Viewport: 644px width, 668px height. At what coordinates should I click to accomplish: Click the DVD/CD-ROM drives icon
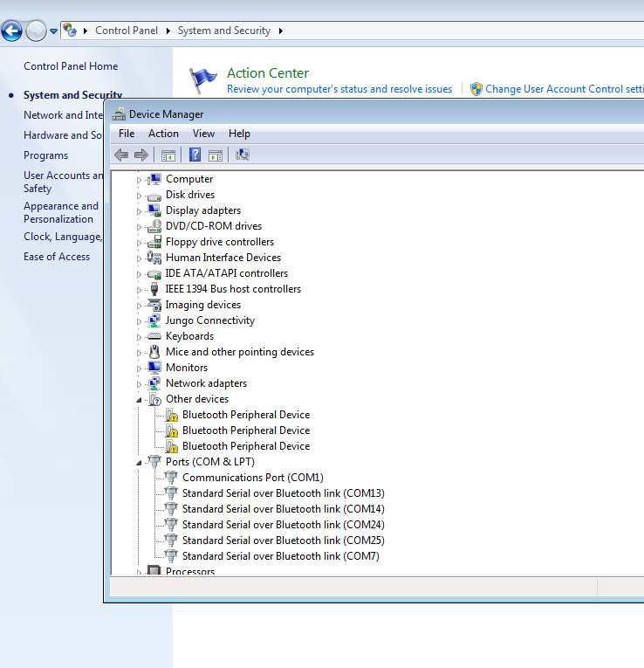pos(154,226)
